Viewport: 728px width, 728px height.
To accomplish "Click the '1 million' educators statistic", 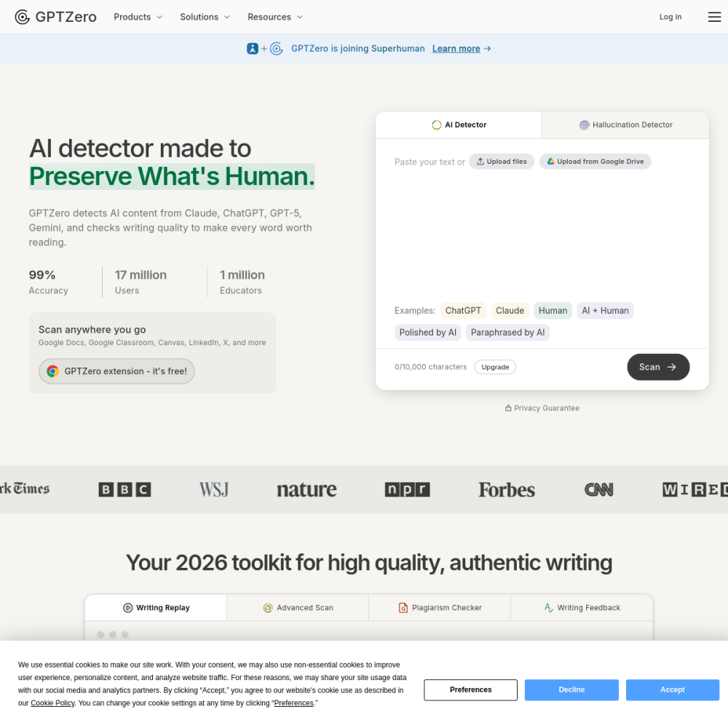I will (242, 275).
